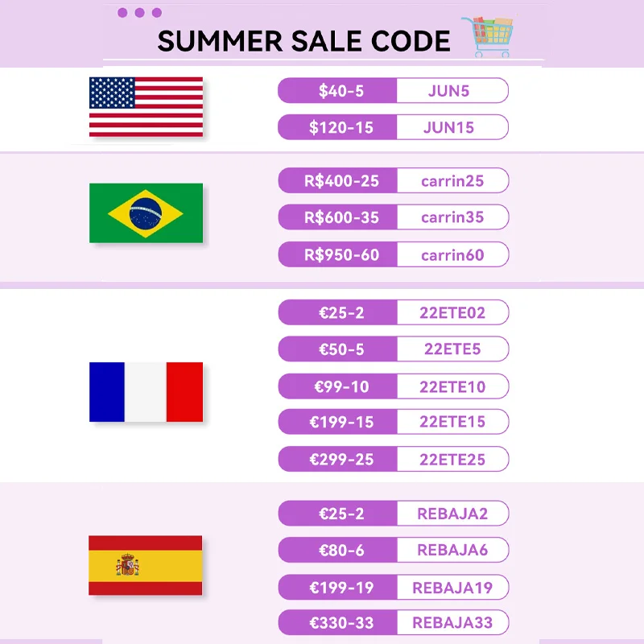Viewport: 644px width, 644px height.
Task: Click the Spain flag
Action: pos(146,565)
